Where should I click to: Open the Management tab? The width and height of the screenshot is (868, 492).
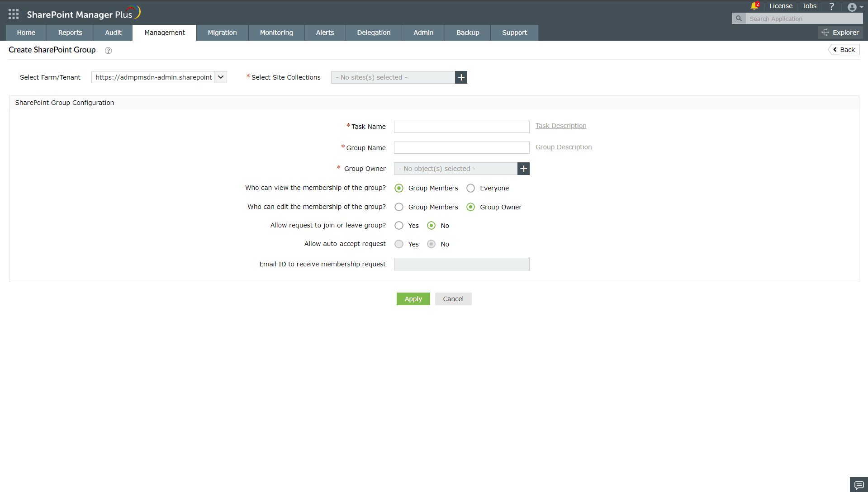(x=165, y=33)
